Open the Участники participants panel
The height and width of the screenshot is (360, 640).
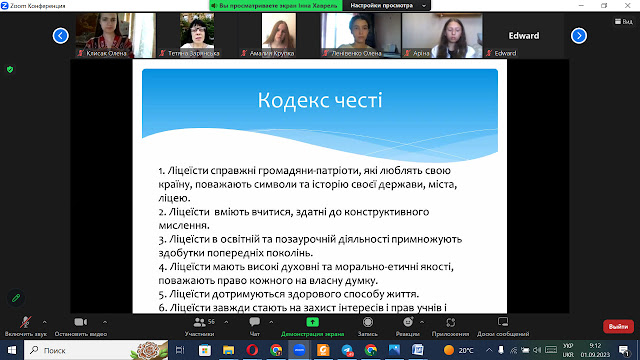click(200, 326)
